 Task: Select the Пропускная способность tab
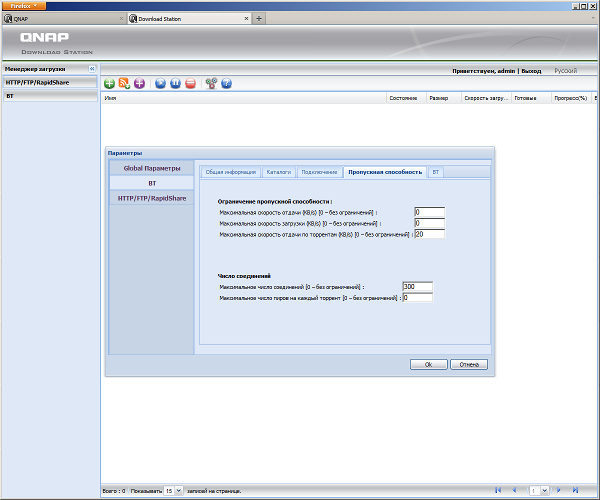(385, 172)
